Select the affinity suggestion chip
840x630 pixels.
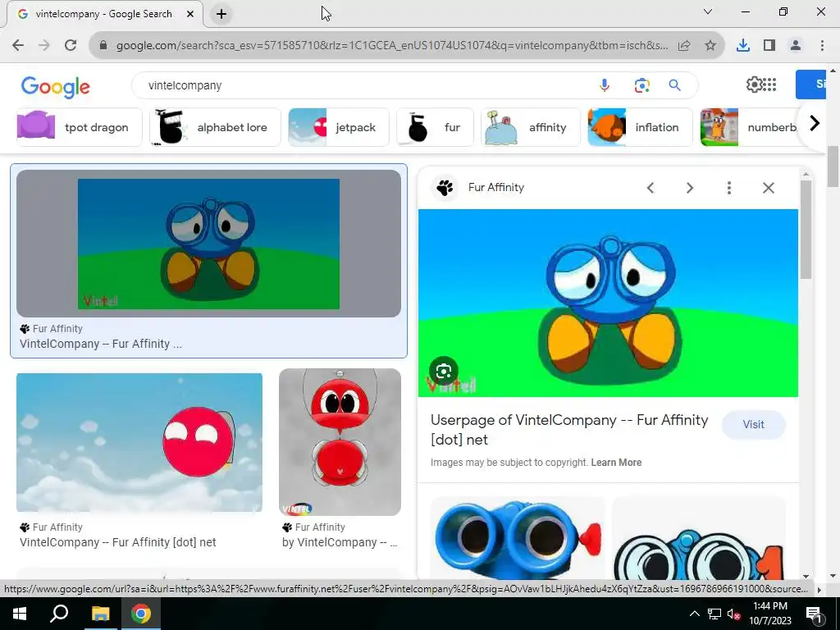[x=531, y=127]
